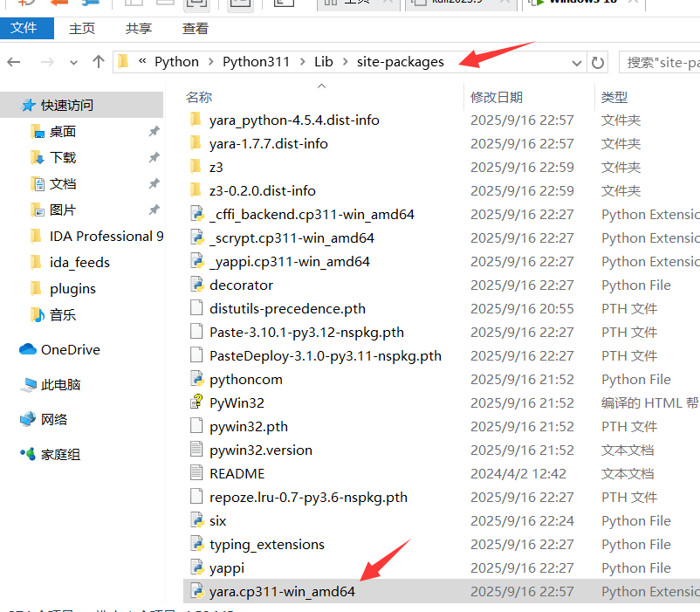Click the up one level arrow
The height and width of the screenshot is (612, 700).
[99, 62]
